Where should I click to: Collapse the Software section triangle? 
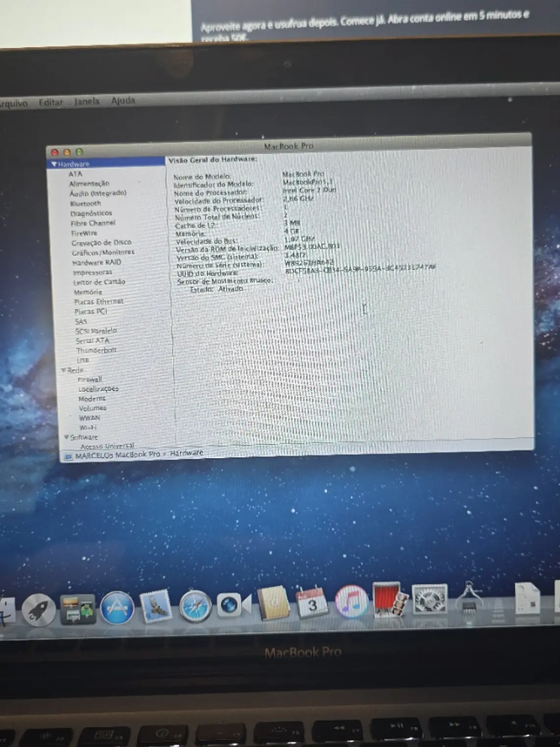coord(66,437)
